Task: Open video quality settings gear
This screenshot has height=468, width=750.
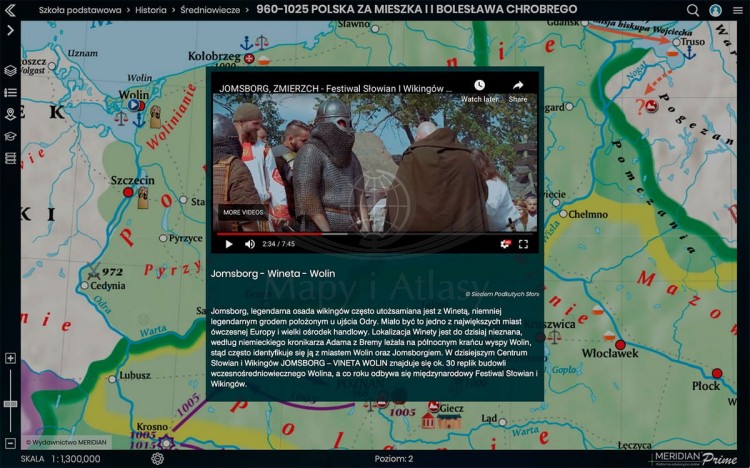Action: coord(505,244)
